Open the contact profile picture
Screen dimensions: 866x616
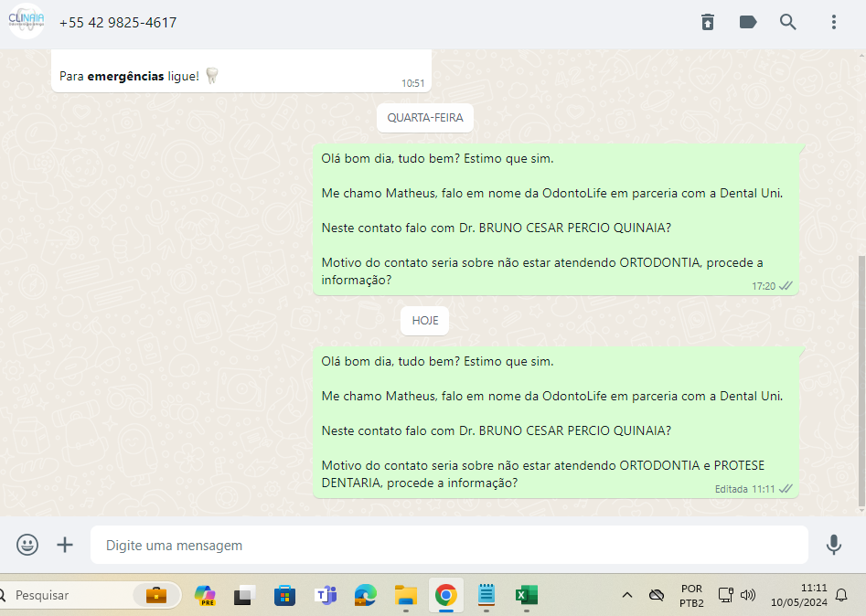(26, 22)
